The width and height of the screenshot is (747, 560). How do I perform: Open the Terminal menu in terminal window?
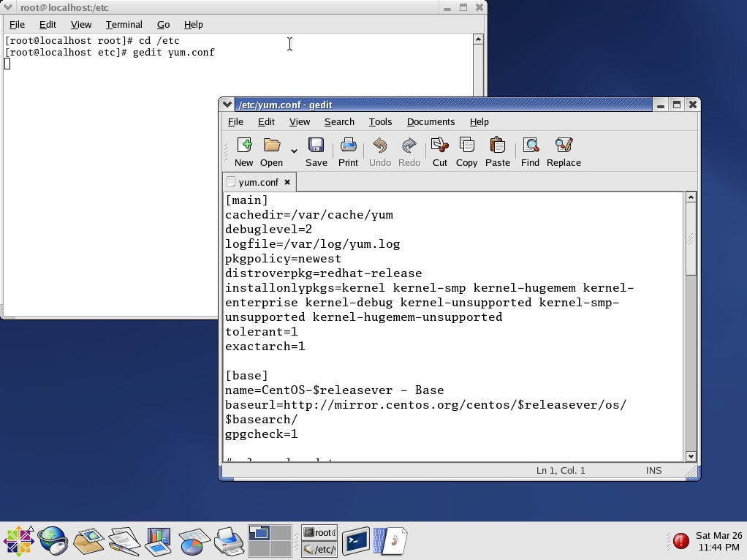click(124, 24)
